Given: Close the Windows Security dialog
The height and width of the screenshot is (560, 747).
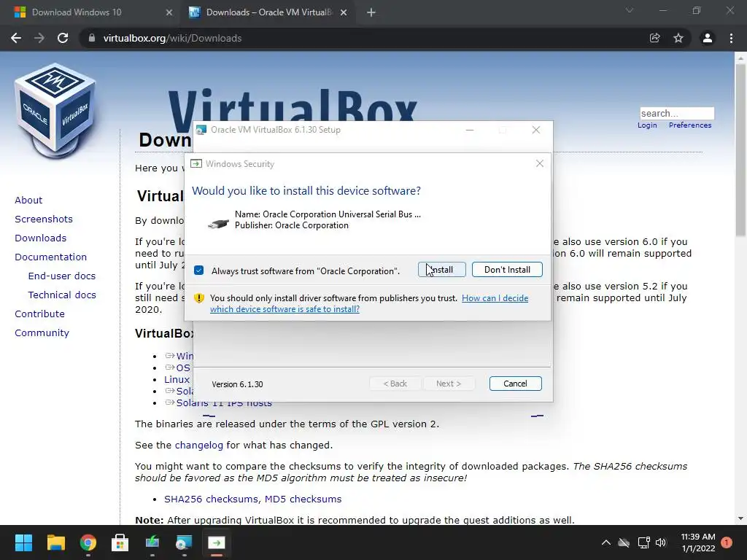Looking at the screenshot, I should (539, 164).
